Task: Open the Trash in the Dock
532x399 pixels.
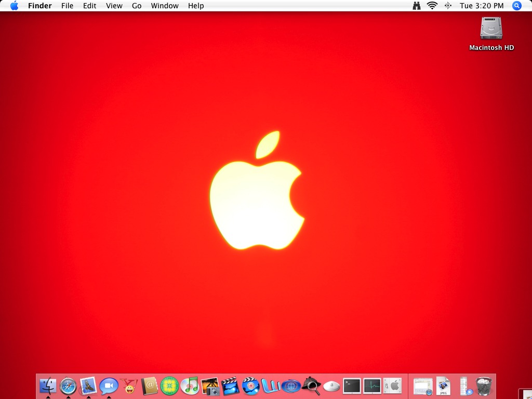Action: point(484,386)
